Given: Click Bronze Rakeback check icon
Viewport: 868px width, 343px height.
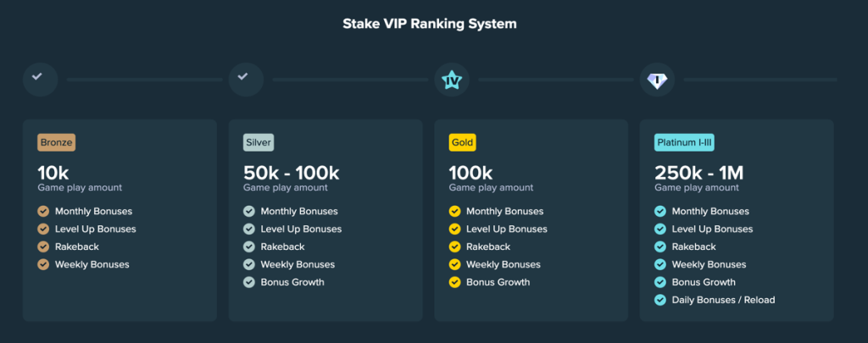Looking at the screenshot, I should coord(43,246).
